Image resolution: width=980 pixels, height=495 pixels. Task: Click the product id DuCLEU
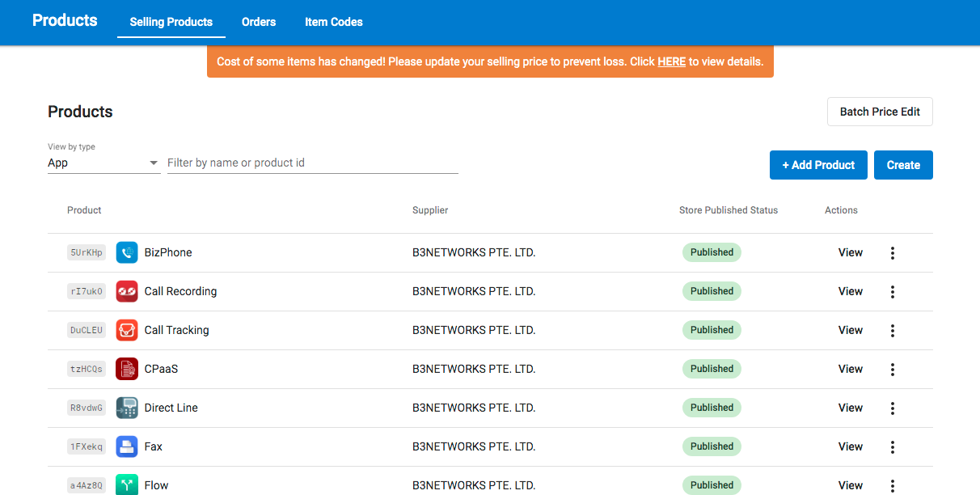[87, 330]
